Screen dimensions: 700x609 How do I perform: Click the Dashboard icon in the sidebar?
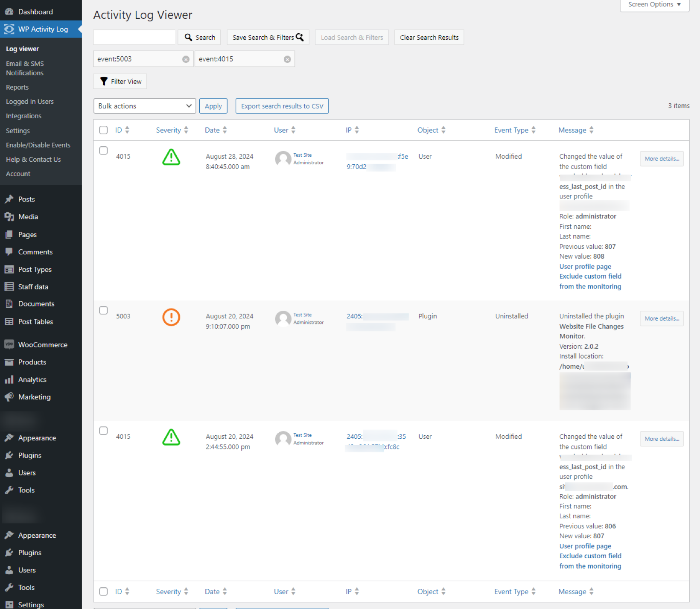point(9,12)
